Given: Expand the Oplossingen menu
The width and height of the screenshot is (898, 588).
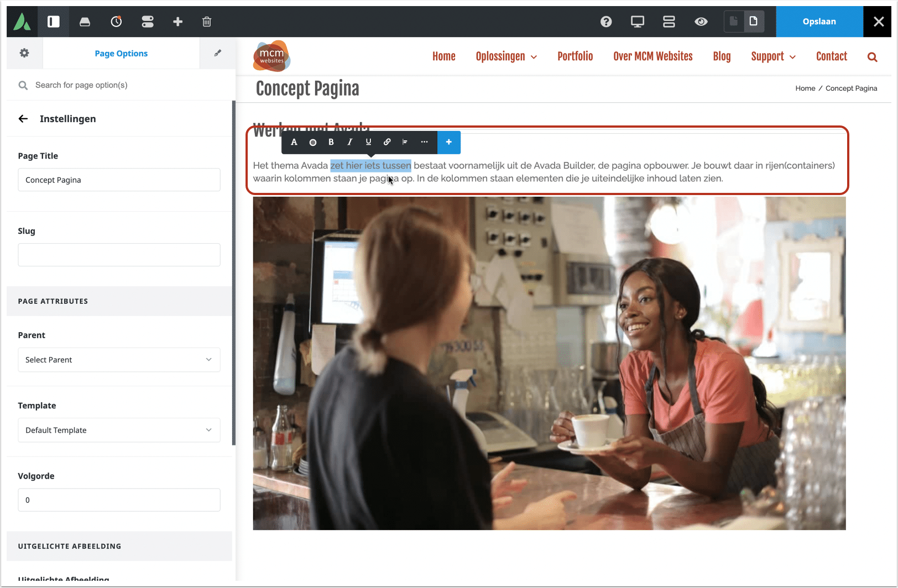Looking at the screenshot, I should [507, 56].
